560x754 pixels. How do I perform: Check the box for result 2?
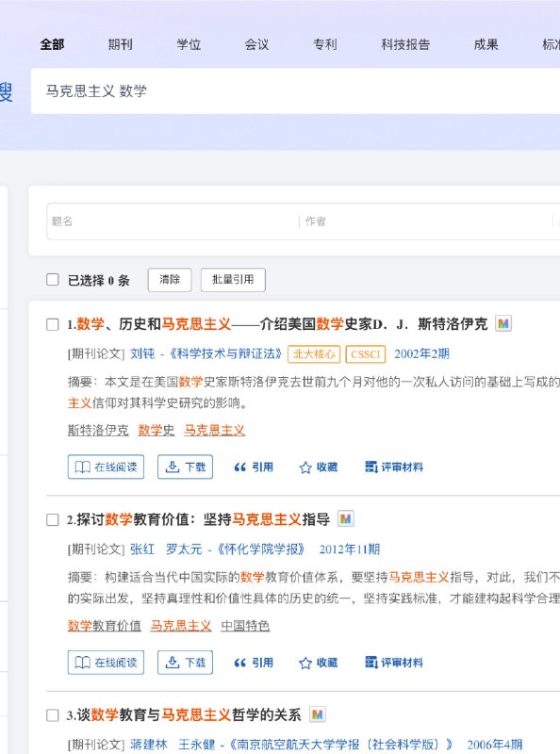(53, 520)
